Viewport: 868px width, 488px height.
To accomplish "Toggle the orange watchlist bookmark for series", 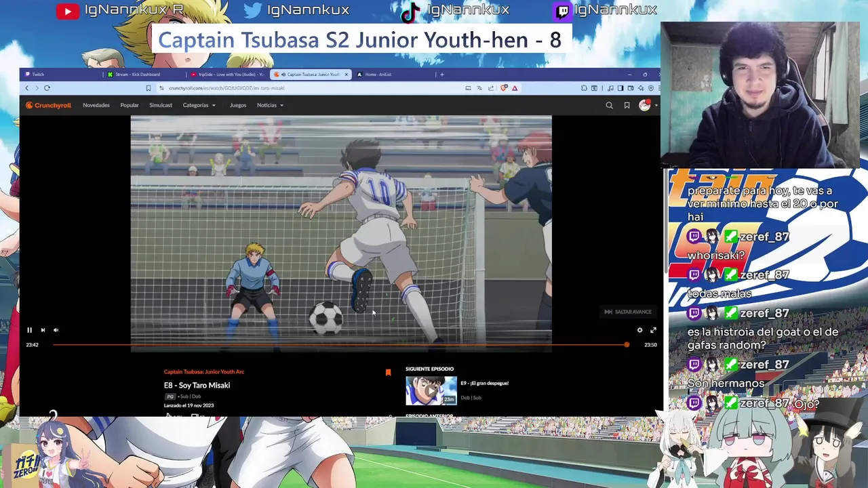I will (x=388, y=372).
